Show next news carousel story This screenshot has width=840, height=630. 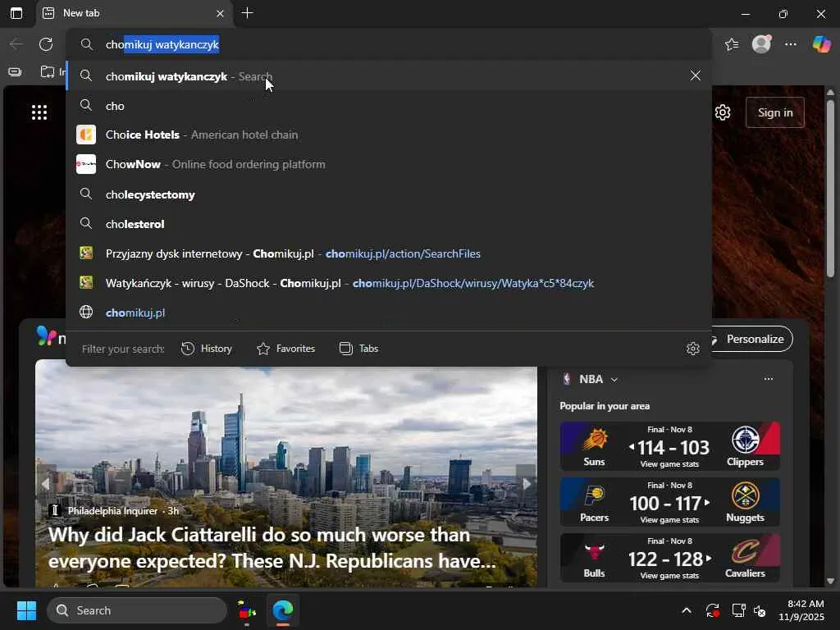(x=527, y=483)
